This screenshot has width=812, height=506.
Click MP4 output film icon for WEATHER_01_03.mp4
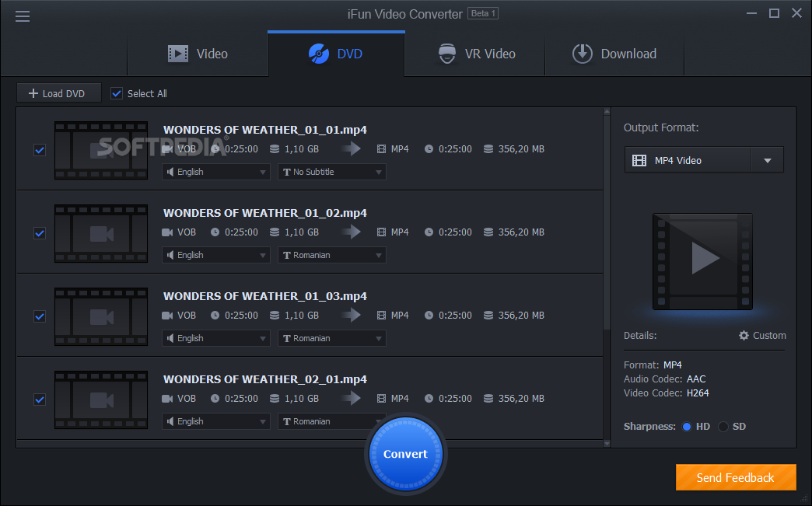pos(382,315)
